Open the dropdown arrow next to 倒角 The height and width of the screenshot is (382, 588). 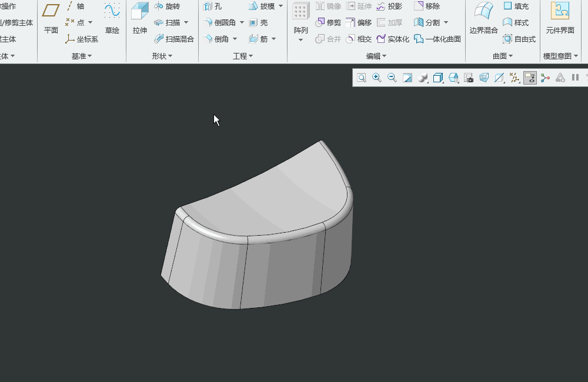[x=235, y=39]
